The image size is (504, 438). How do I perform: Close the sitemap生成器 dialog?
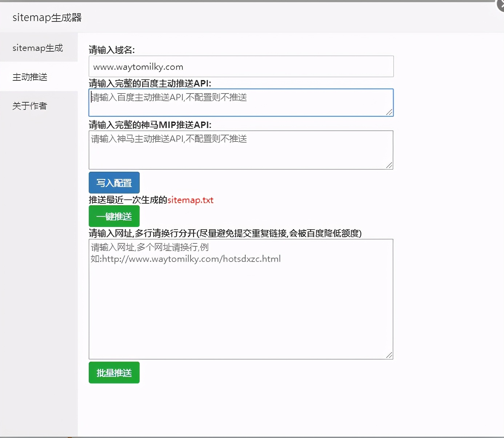[x=501, y=5]
